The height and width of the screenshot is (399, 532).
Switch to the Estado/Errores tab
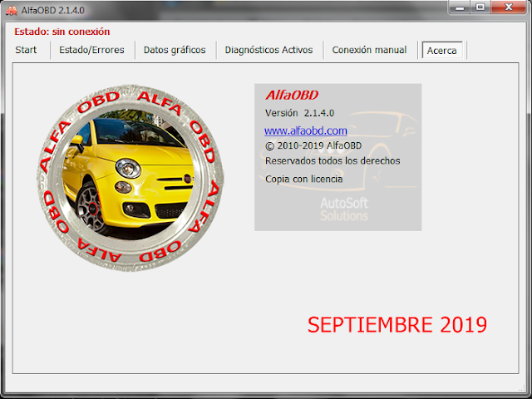[91, 50]
